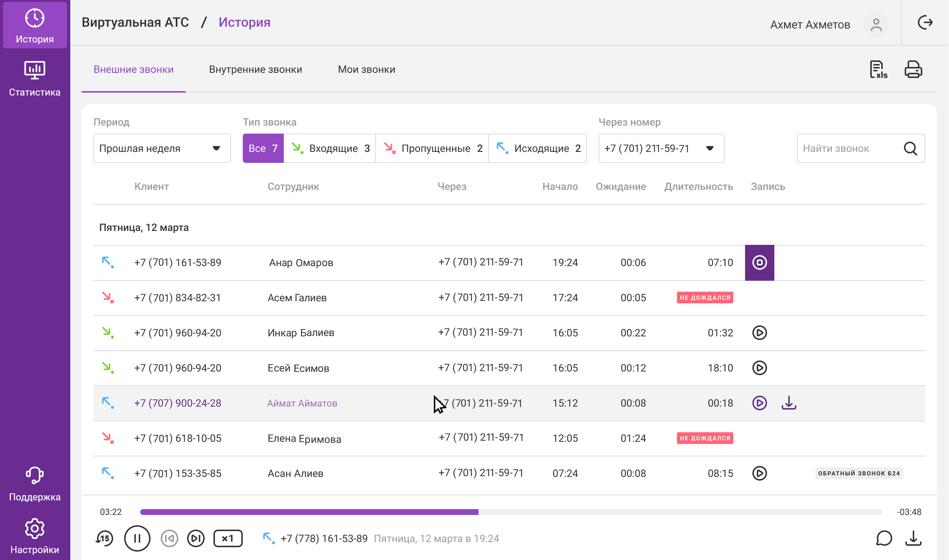Click missed call icon for Асем Галиев row
This screenshot has width=949, height=560.
(x=108, y=297)
